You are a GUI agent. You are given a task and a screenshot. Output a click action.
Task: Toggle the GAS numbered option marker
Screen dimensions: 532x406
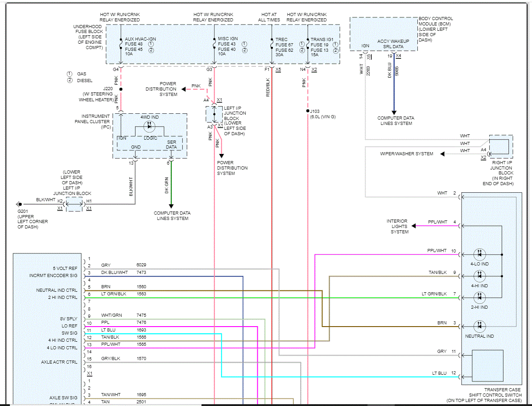(x=70, y=74)
